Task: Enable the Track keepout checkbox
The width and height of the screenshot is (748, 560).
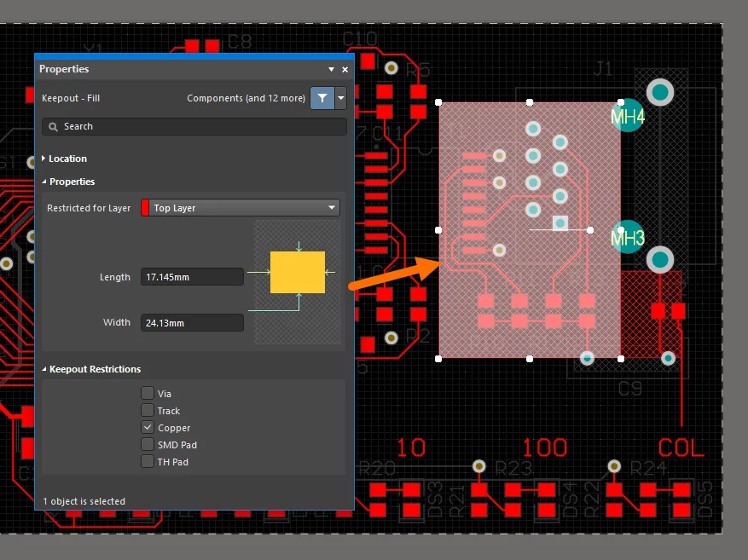Action: point(148,410)
